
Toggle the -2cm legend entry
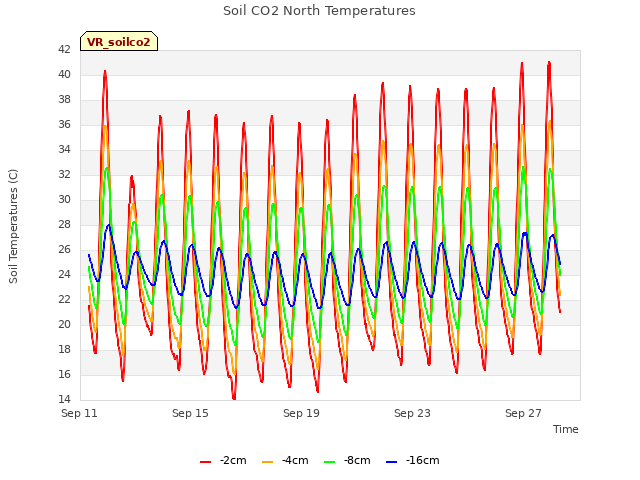(223, 460)
